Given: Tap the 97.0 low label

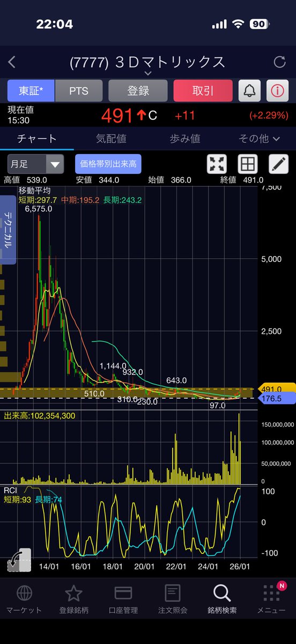Looking at the screenshot, I should click(217, 405).
